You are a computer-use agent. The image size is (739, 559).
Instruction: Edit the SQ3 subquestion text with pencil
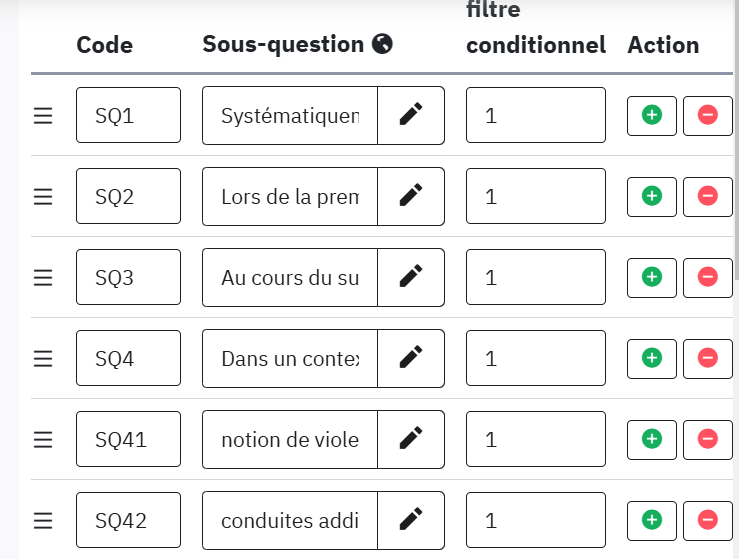click(411, 278)
